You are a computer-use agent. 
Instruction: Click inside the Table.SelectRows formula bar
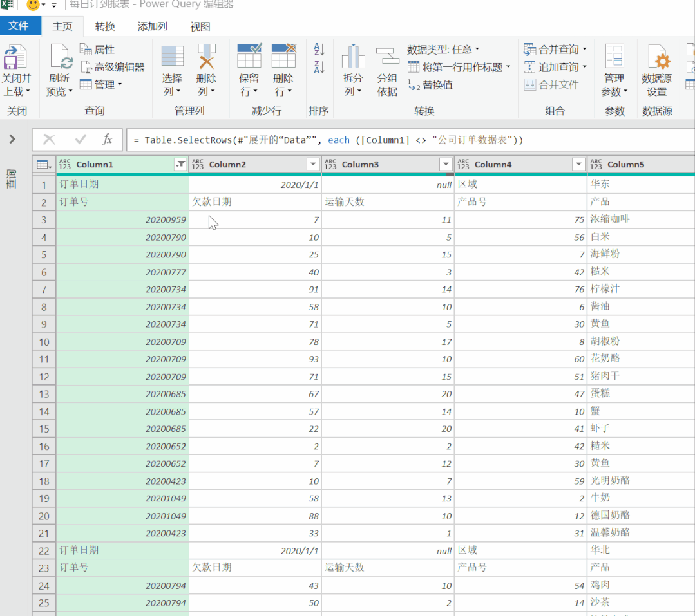click(410, 140)
